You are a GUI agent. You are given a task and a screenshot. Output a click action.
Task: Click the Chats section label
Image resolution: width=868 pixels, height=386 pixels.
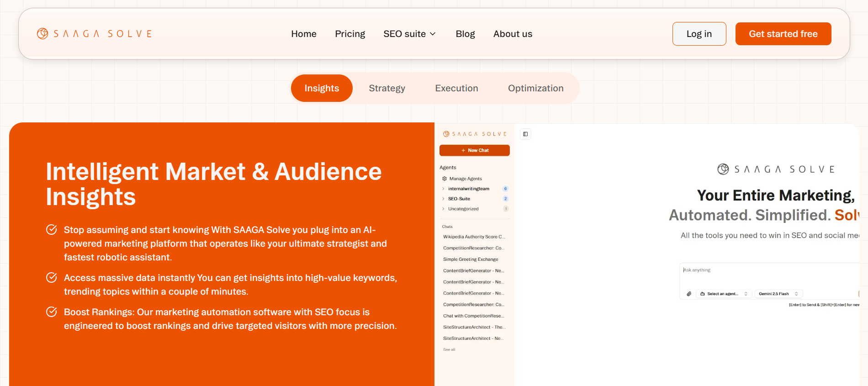[447, 227]
